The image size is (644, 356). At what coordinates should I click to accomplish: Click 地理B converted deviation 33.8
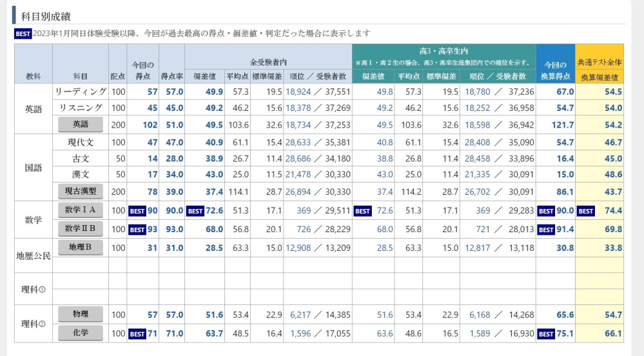pyautogui.click(x=613, y=248)
